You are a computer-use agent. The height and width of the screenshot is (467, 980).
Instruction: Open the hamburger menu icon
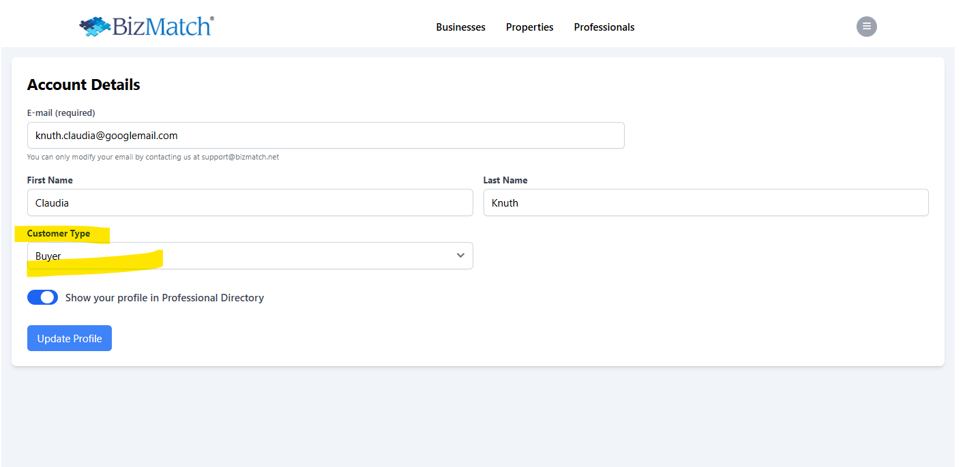(x=866, y=27)
